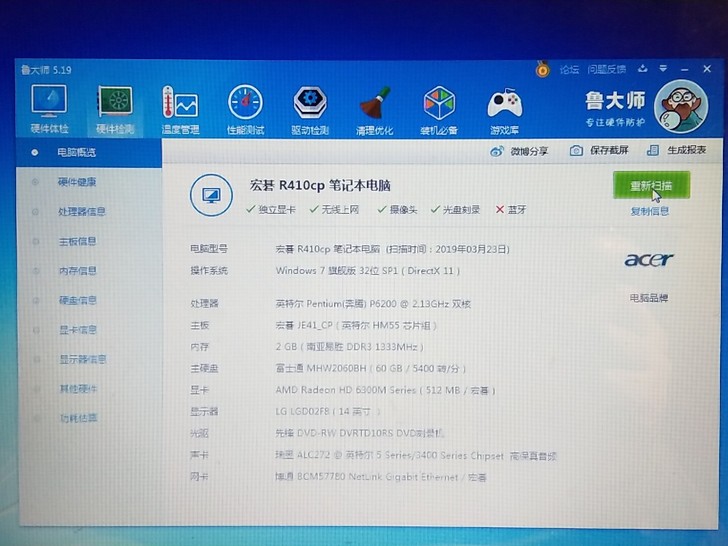Viewport: 728px width, 546px height.
Task: Select 显示器信息 in the sidebar
Action: pos(83,359)
